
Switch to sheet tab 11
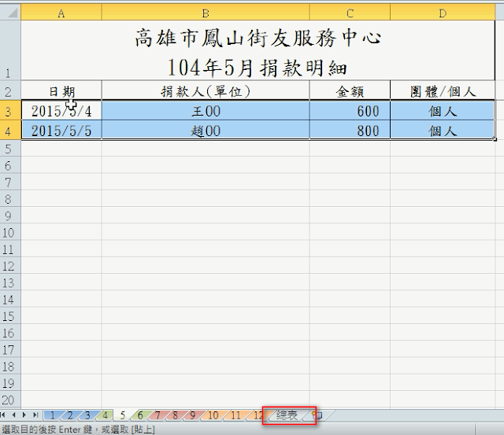(x=235, y=416)
